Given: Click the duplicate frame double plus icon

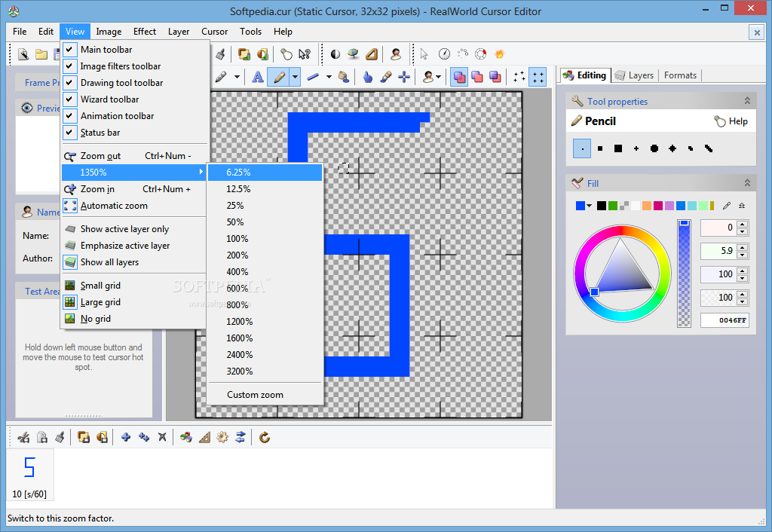Looking at the screenshot, I should pyautogui.click(x=144, y=437).
